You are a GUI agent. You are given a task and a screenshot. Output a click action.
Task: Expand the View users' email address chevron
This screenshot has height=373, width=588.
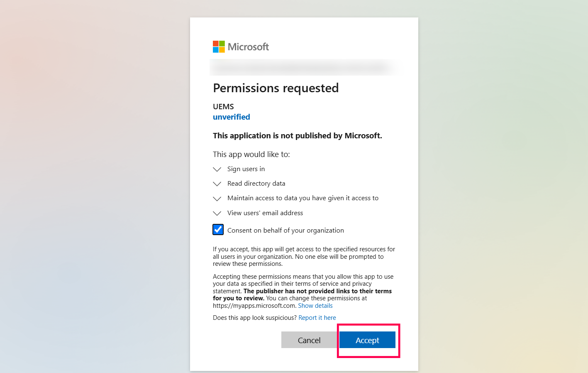(x=217, y=213)
